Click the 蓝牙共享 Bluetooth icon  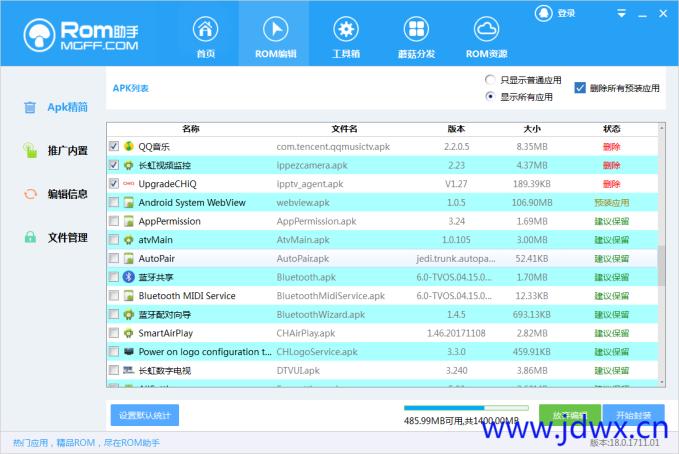pyautogui.click(x=129, y=277)
